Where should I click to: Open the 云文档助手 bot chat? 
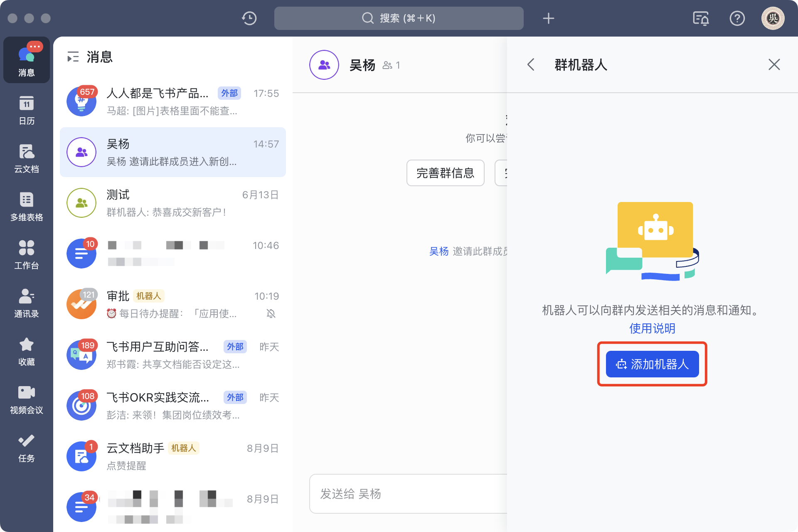tap(173, 456)
